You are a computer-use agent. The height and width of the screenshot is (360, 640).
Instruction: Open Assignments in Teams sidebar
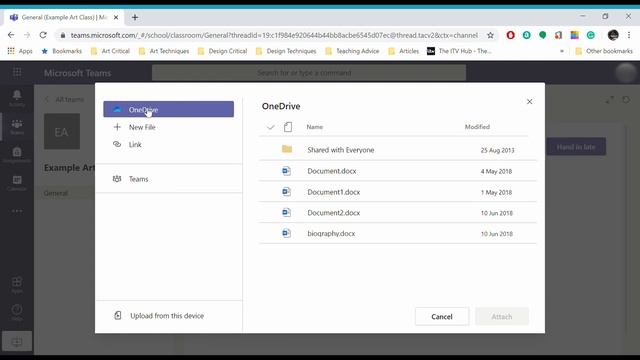point(17,155)
